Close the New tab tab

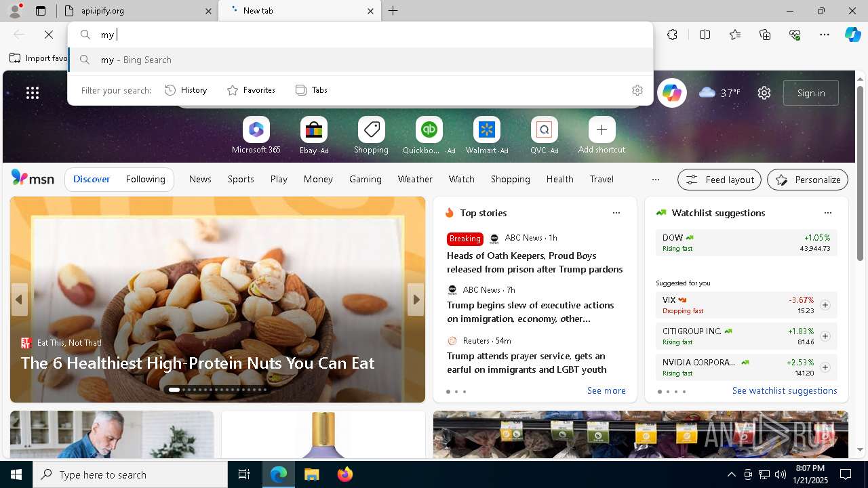pyautogui.click(x=370, y=11)
